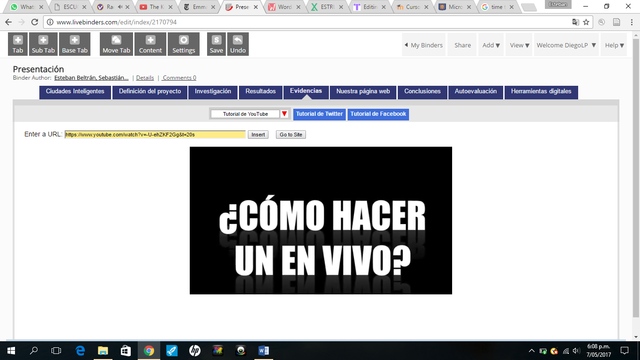The height and width of the screenshot is (360, 640).
Task: Switch to the Evidencias tab
Action: 306,92
